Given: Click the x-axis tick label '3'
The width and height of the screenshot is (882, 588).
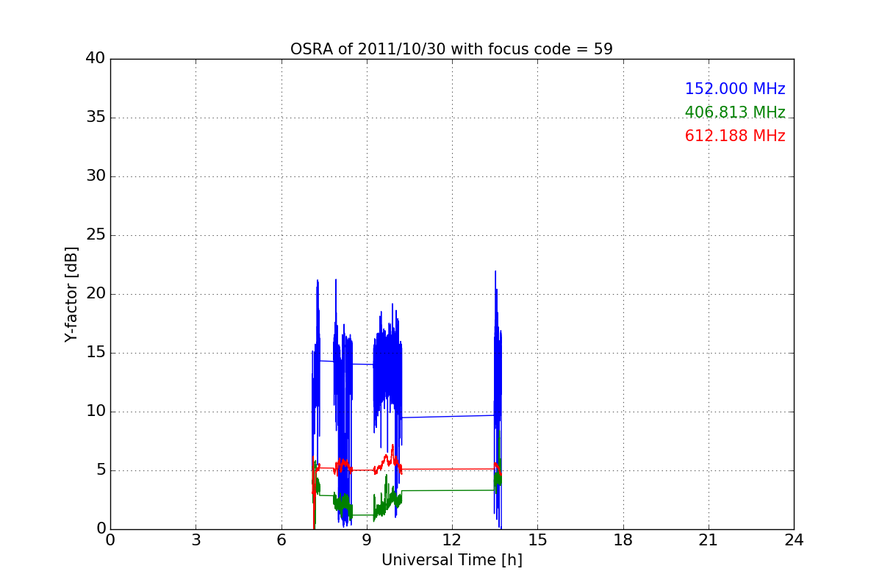Looking at the screenshot, I should 196,540.
